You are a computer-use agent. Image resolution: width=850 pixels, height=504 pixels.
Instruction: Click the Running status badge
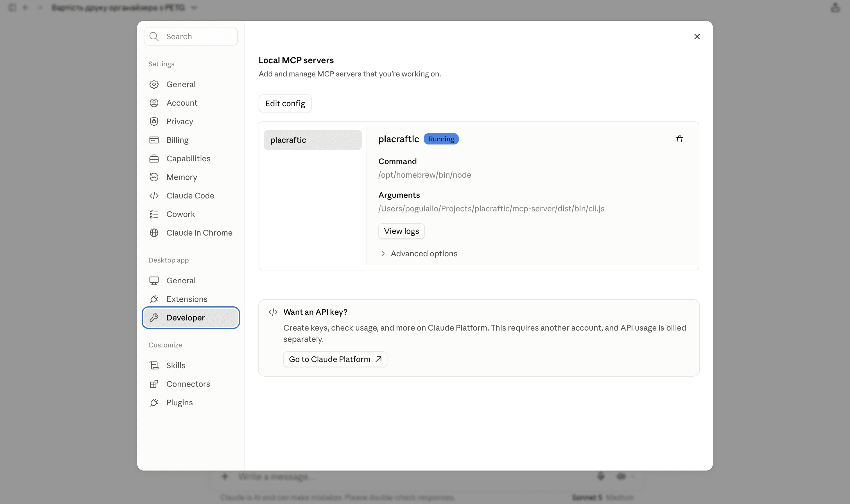tap(441, 139)
